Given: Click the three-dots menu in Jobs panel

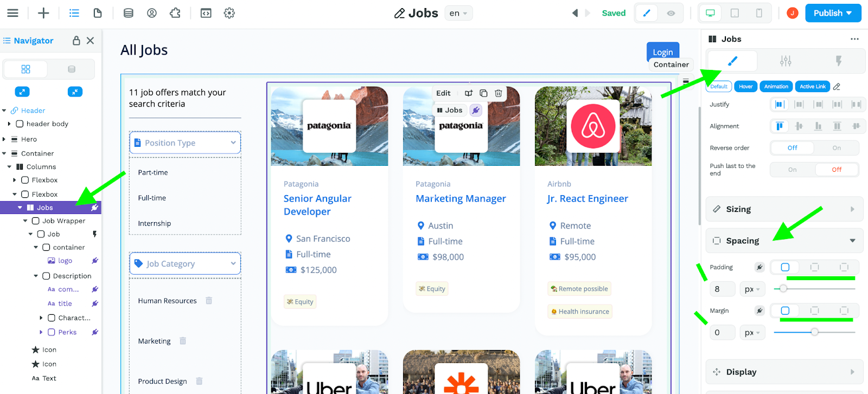Looking at the screenshot, I should click(x=854, y=39).
